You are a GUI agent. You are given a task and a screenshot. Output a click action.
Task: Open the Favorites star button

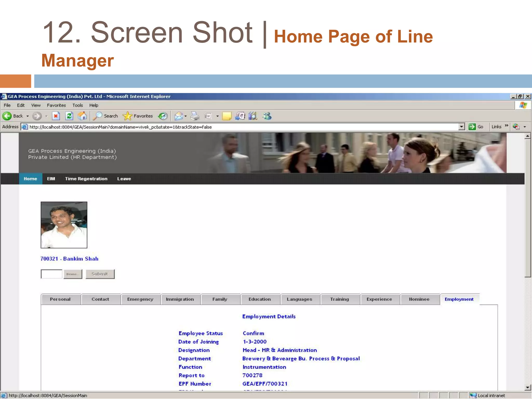(138, 116)
